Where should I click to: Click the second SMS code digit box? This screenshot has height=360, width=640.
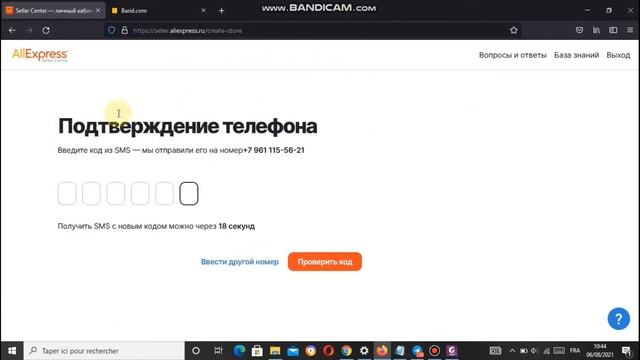point(91,193)
